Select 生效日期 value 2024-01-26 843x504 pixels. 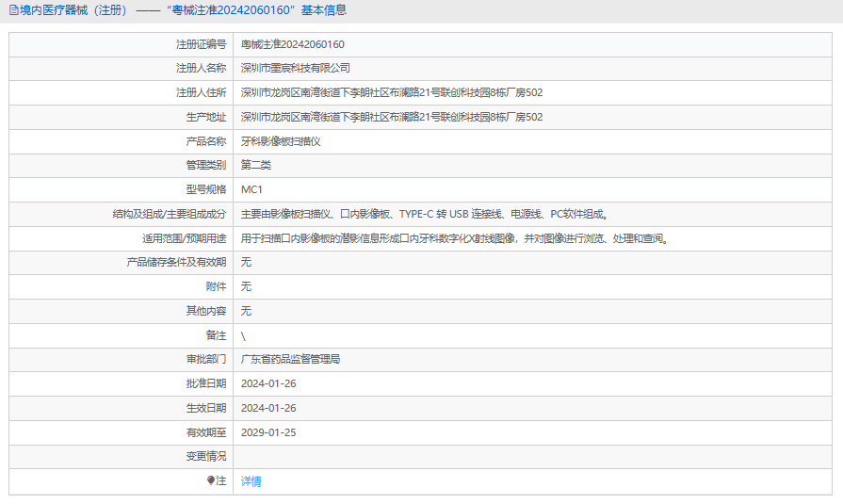(x=268, y=408)
